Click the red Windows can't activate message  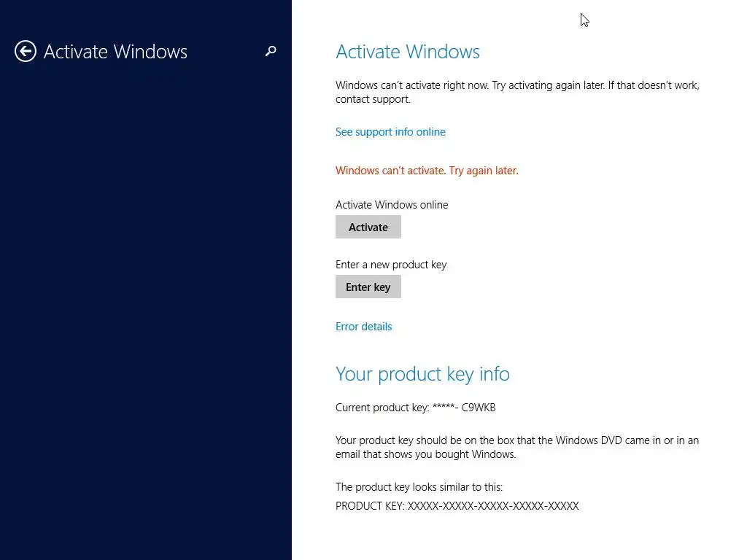[x=427, y=171]
